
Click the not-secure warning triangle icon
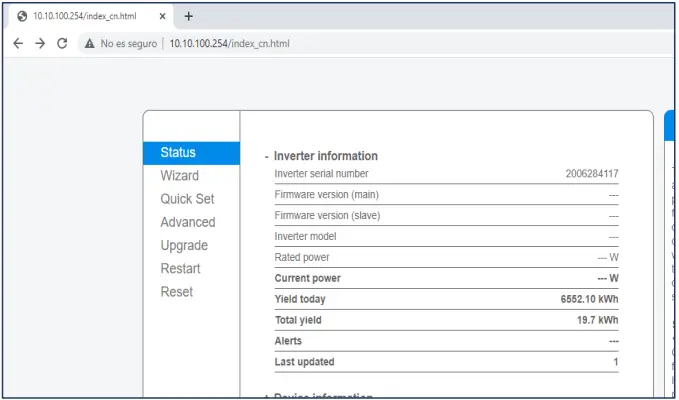pos(89,44)
